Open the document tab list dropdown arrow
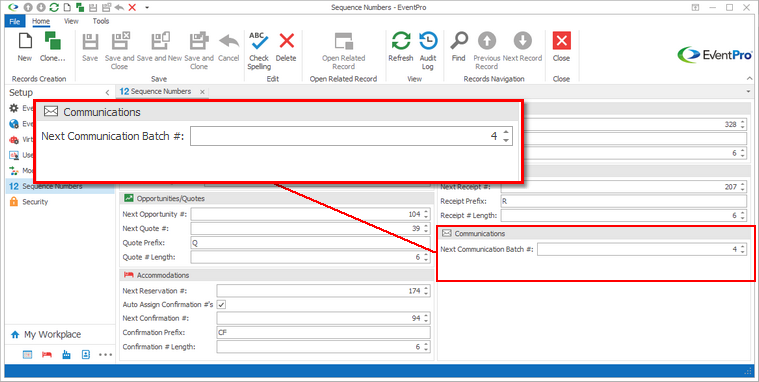759x382 pixels. [x=749, y=92]
